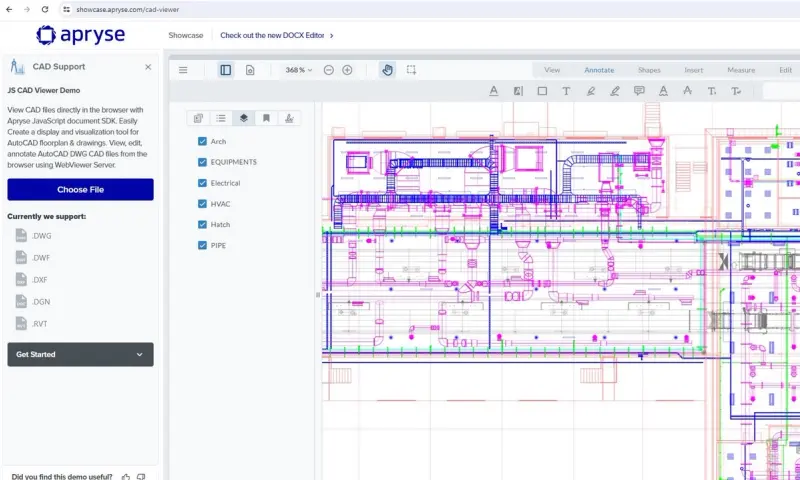The height and width of the screenshot is (480, 800).
Task: Pick the comment note annotation tool
Action: click(x=639, y=91)
